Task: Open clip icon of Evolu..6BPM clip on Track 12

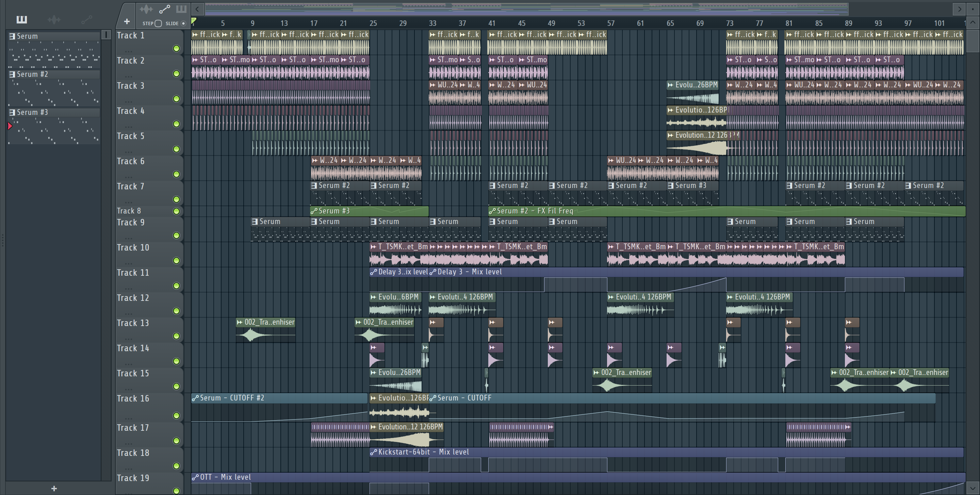Action: click(373, 297)
